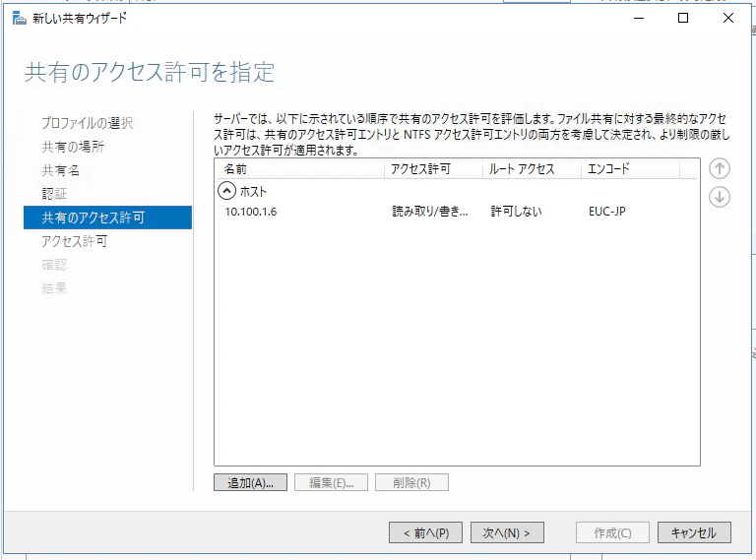Go to アクセス許可 step
This screenshot has width=756, height=560.
74,241
